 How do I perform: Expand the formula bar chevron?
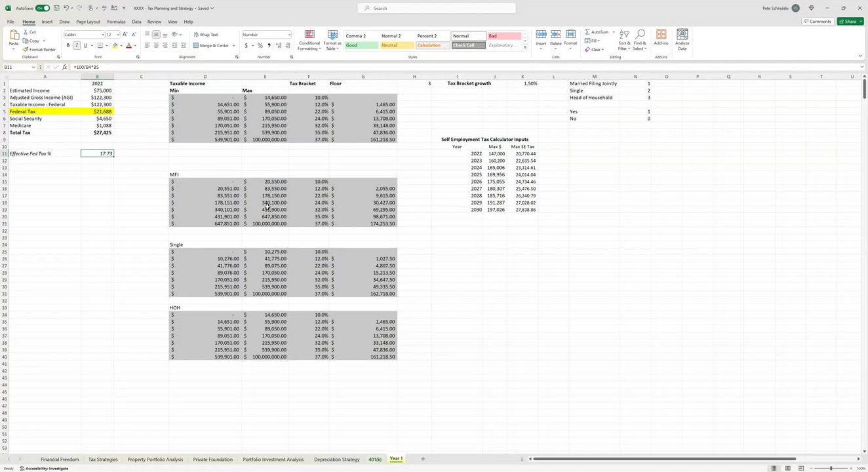pyautogui.click(x=861, y=67)
